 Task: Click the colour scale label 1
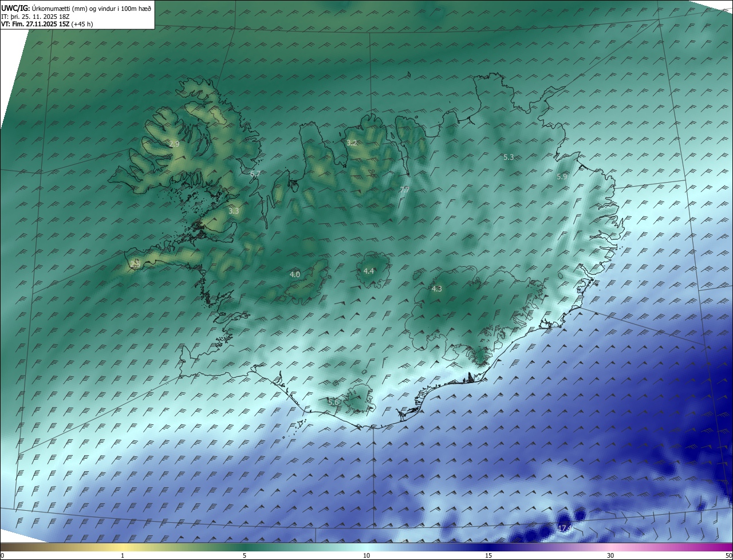[123, 555]
